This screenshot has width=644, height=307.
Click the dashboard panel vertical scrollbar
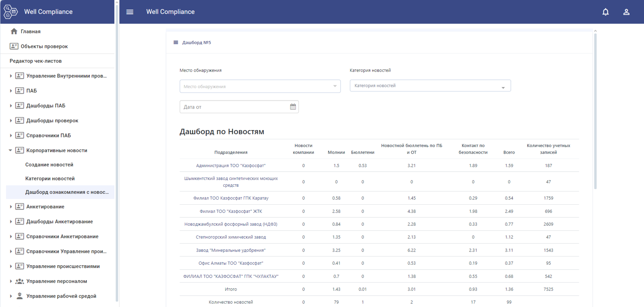(x=595, y=111)
